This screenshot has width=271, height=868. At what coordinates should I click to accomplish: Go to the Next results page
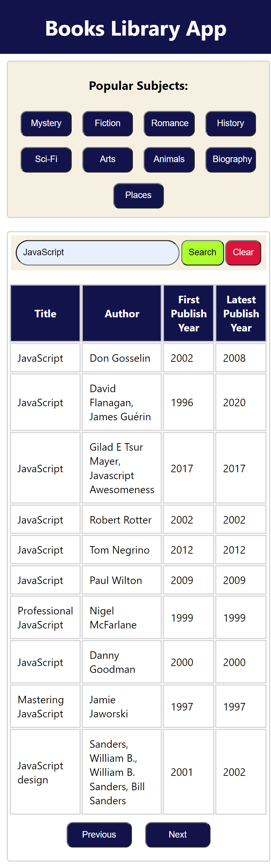click(x=178, y=835)
